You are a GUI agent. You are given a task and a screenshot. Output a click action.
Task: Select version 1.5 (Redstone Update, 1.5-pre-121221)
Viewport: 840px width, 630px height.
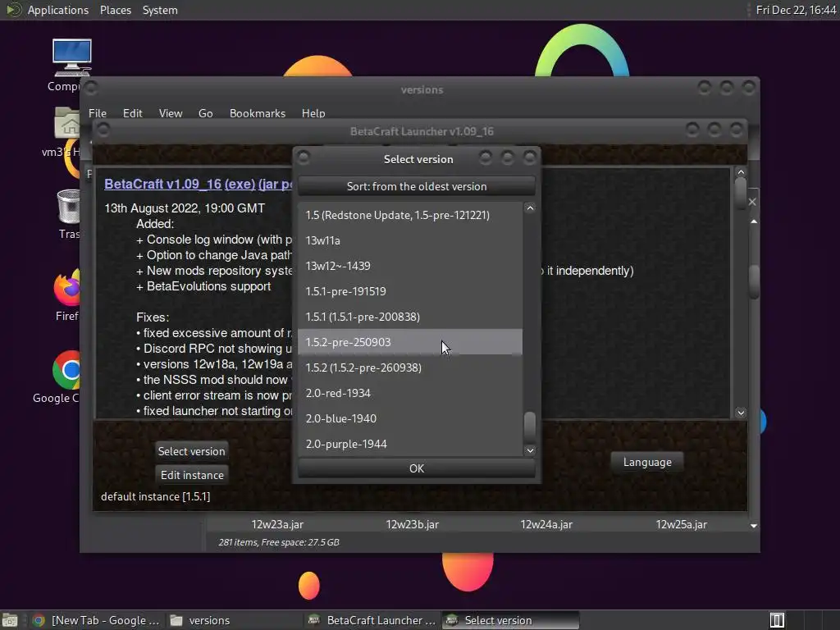pos(410,215)
